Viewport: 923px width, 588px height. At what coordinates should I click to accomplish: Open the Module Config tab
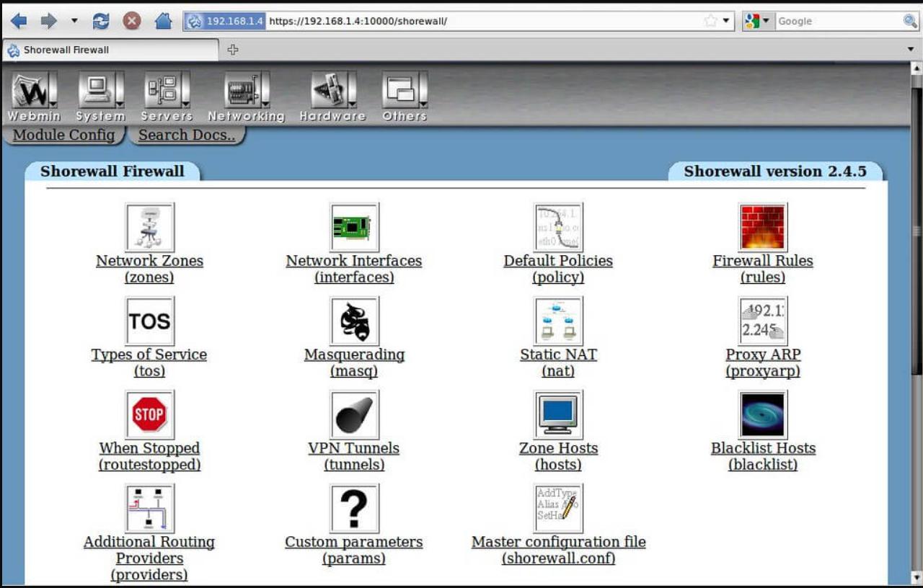coord(63,135)
